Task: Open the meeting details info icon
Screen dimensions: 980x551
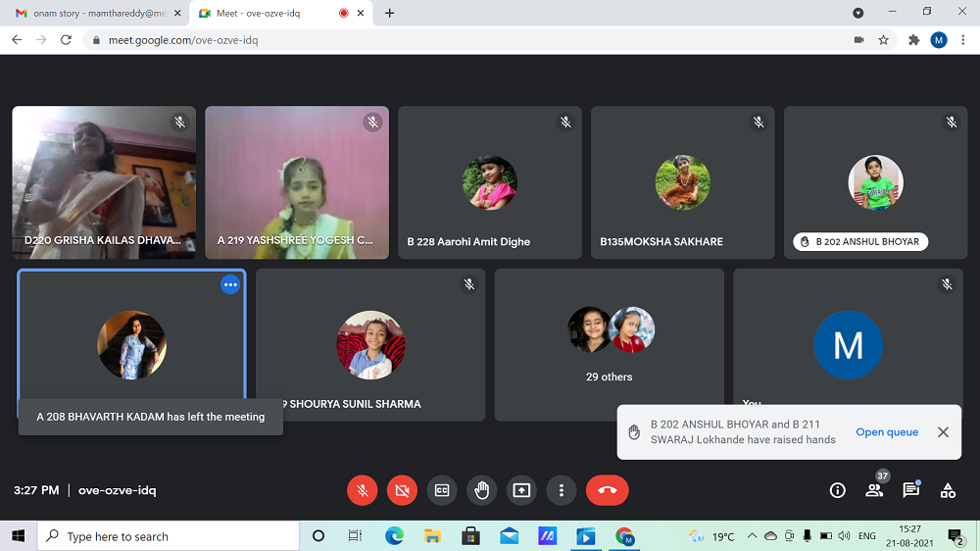Action: pos(837,490)
